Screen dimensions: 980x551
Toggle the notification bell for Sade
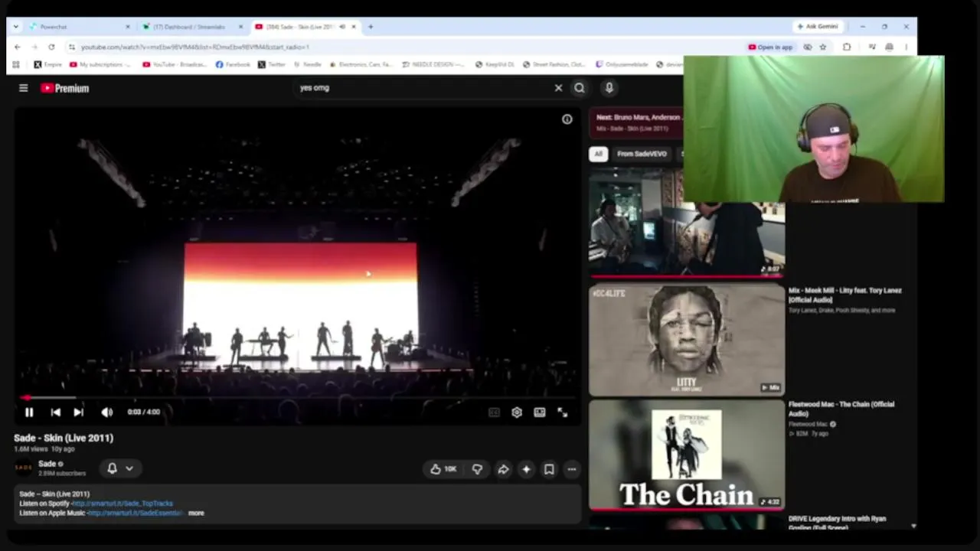click(x=112, y=468)
